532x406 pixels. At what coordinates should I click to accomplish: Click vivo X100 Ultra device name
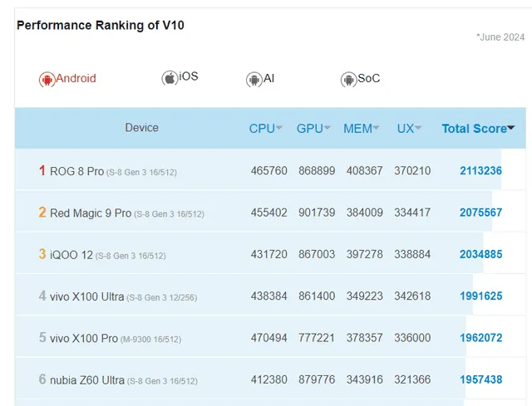click(x=86, y=296)
